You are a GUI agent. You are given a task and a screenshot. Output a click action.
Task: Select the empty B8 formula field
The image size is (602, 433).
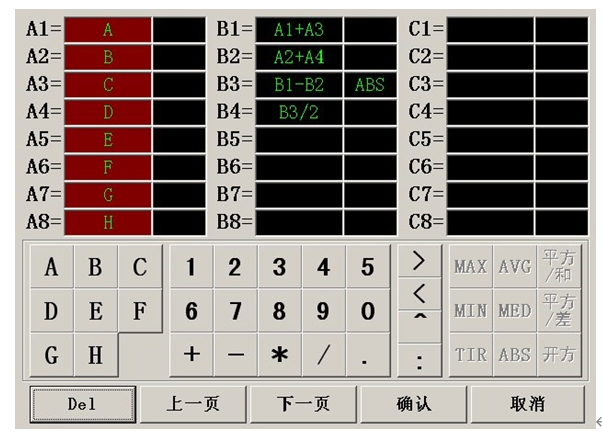coord(299,223)
